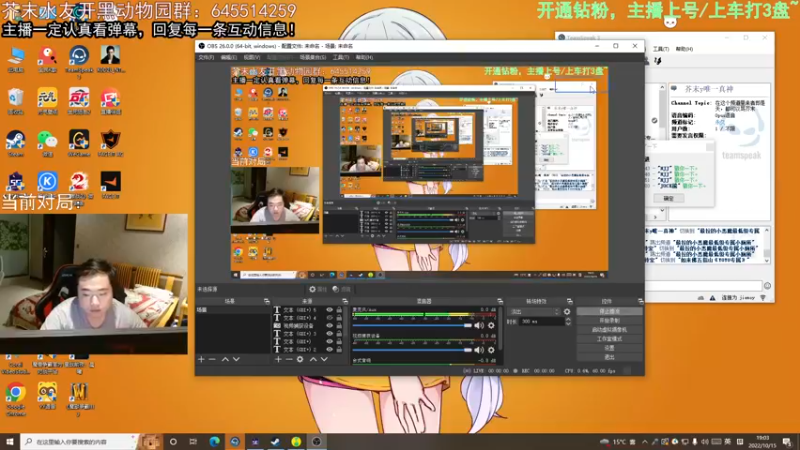The height and width of the screenshot is (450, 800).
Task: Lock the 文本 (GDI+) 5 source
Action: click(339, 310)
